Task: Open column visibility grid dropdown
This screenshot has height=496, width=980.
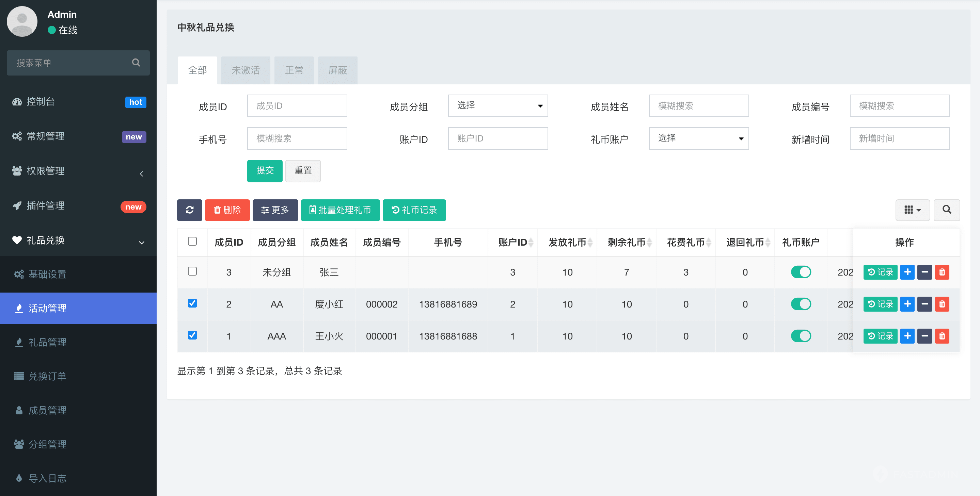Action: coord(912,210)
